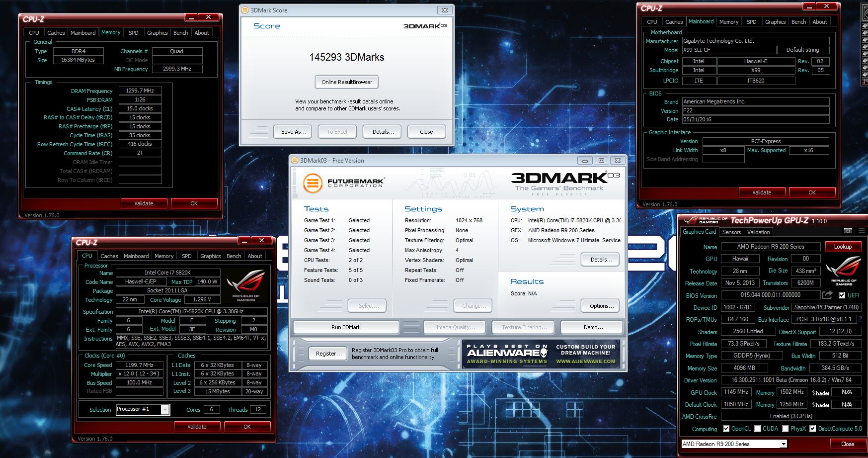Open Graphics tab in the CPU-Z Memory window
This screenshot has width=868, height=458.
(x=157, y=33)
